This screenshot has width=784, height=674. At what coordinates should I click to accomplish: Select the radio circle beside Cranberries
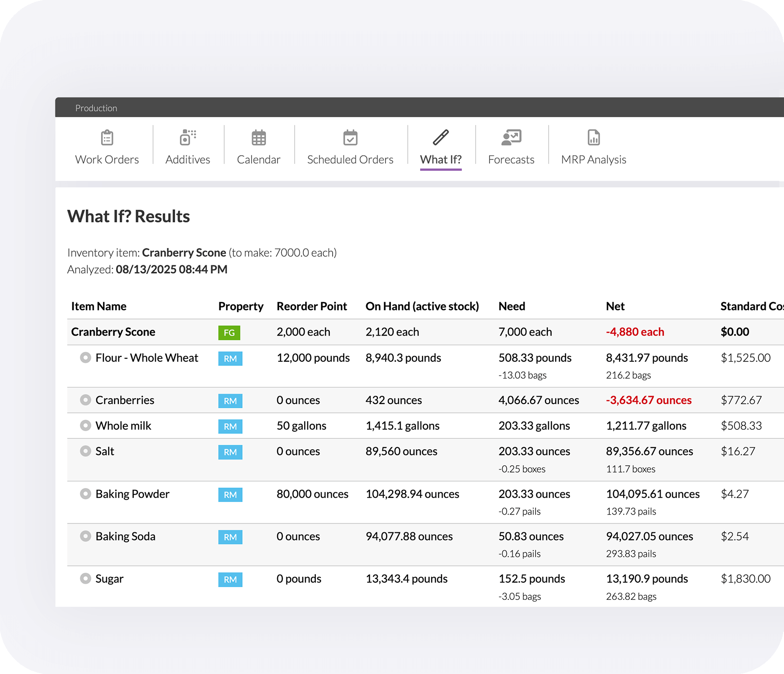pos(85,400)
